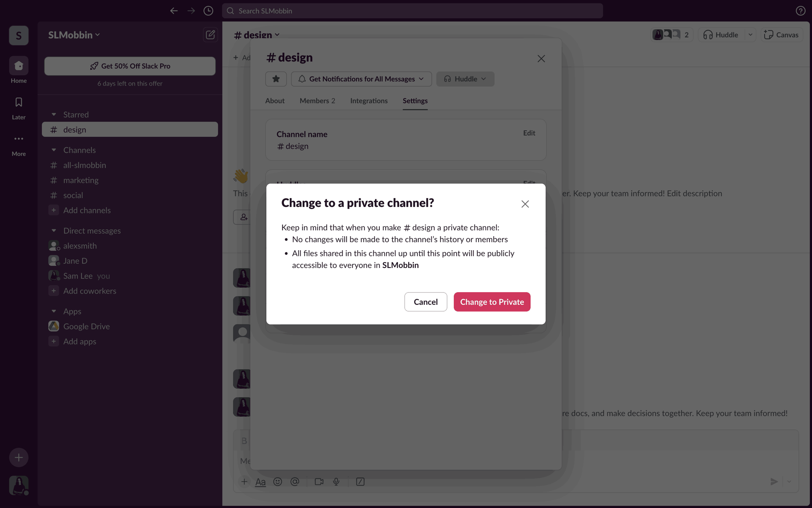Open the marketing channel
This screenshot has width=812, height=508.
[130, 180]
